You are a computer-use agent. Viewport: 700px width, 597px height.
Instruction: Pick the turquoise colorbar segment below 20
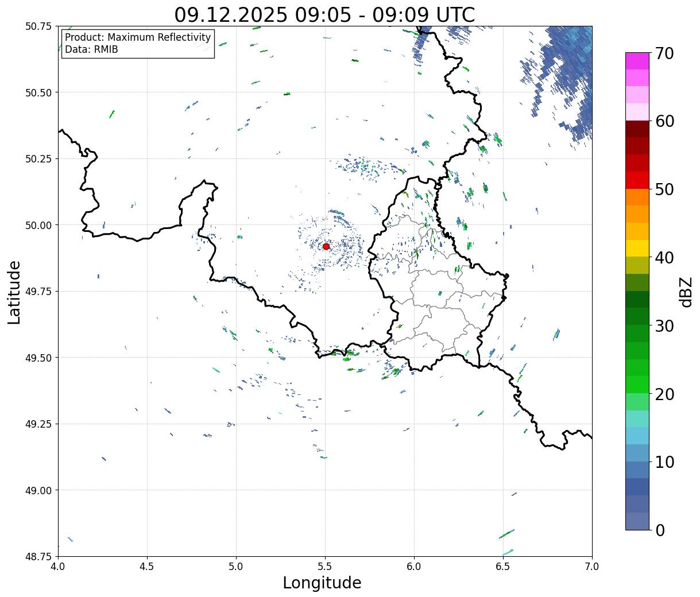click(x=637, y=419)
